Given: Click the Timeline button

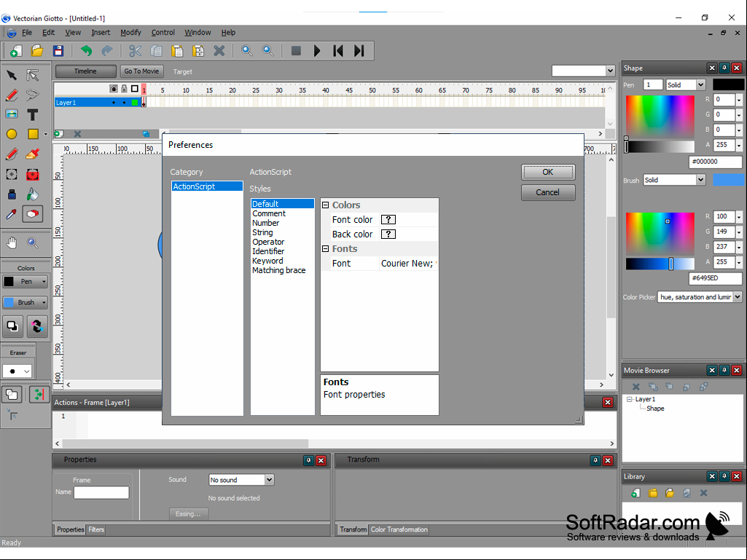Looking at the screenshot, I should coord(86,71).
